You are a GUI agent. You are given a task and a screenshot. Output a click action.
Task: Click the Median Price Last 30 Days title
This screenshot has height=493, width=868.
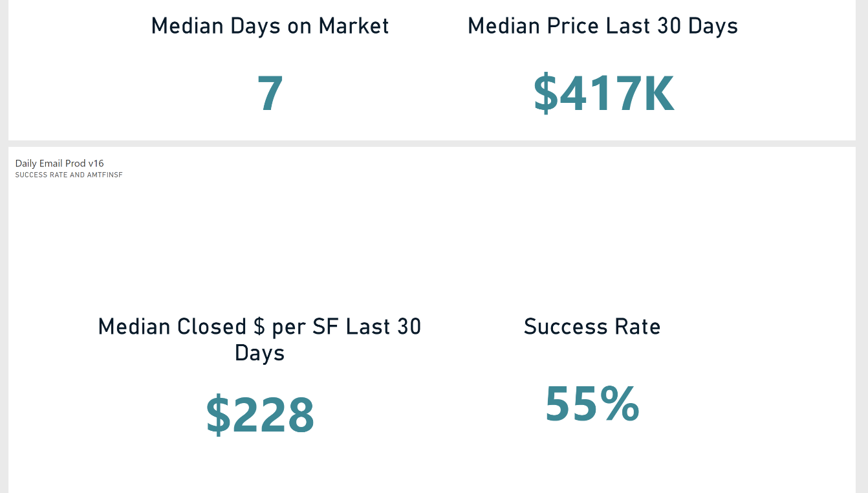pos(603,26)
